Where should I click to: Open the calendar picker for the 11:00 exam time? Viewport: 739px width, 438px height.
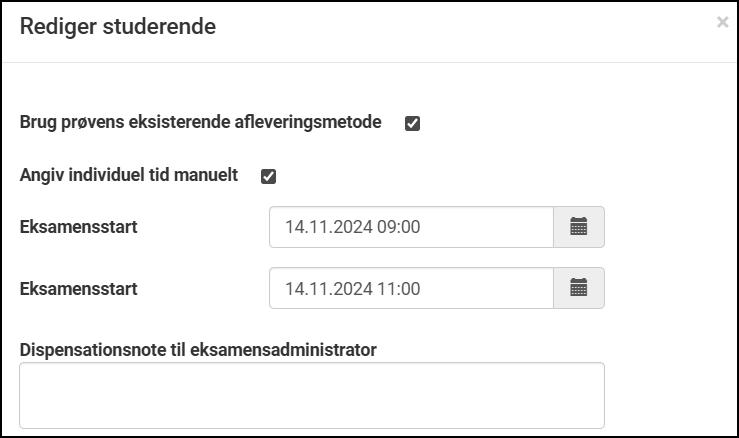[x=578, y=289]
